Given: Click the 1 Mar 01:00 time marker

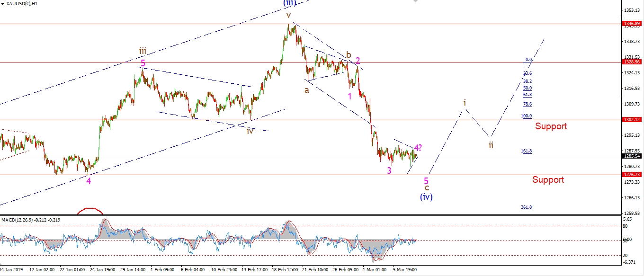Looking at the screenshot, I should (374, 269).
